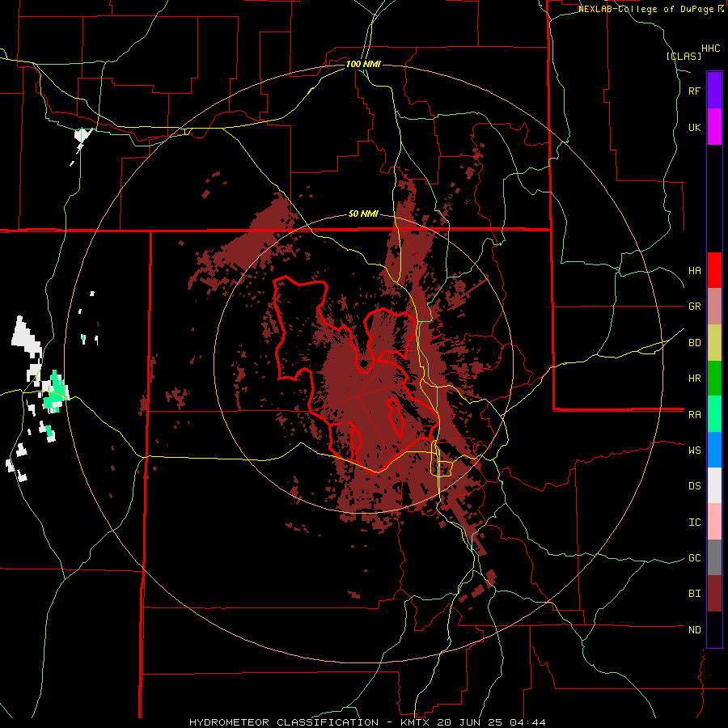Click the GR legend color block

coord(714,307)
